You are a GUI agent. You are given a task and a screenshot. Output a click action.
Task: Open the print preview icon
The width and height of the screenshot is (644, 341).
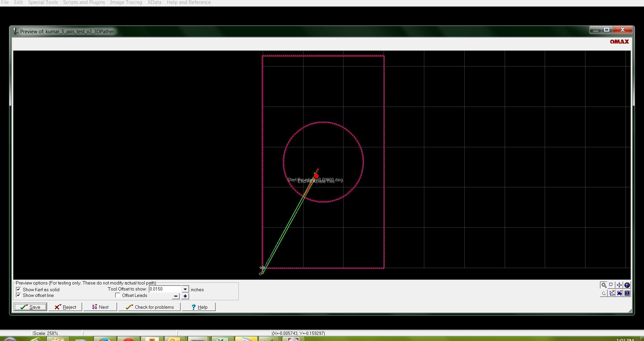(603, 293)
